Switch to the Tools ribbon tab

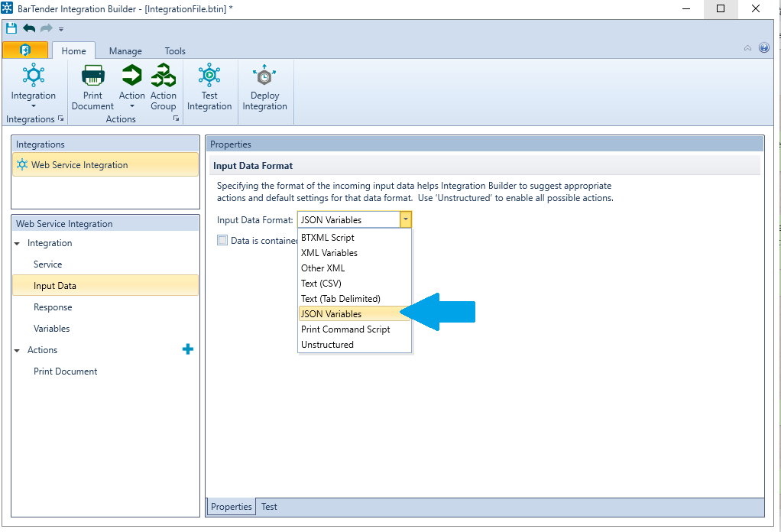coord(175,50)
